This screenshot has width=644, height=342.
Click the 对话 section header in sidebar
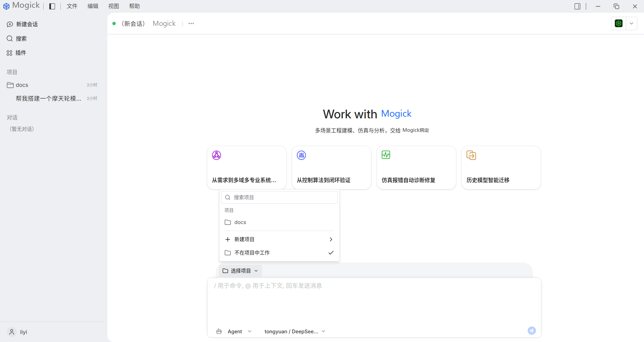click(x=12, y=118)
